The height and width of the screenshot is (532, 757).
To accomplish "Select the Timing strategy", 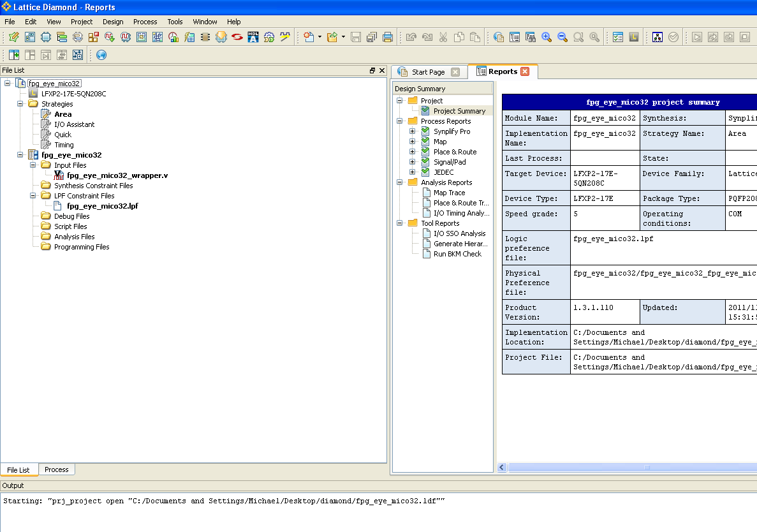I will point(64,145).
